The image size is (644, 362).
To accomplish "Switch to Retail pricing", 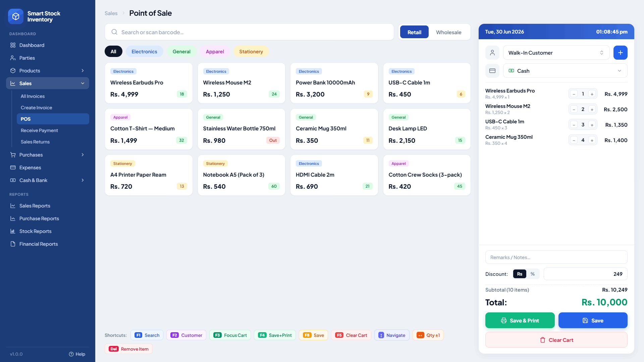I will (x=414, y=32).
